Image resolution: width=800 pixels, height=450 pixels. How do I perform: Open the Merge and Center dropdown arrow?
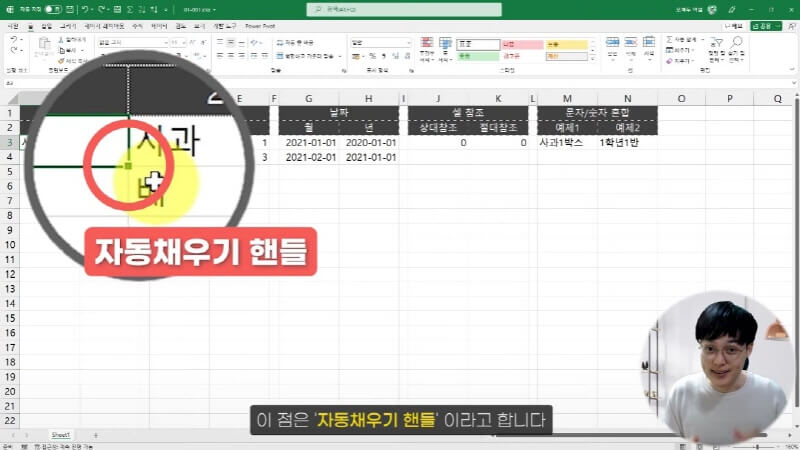click(340, 56)
